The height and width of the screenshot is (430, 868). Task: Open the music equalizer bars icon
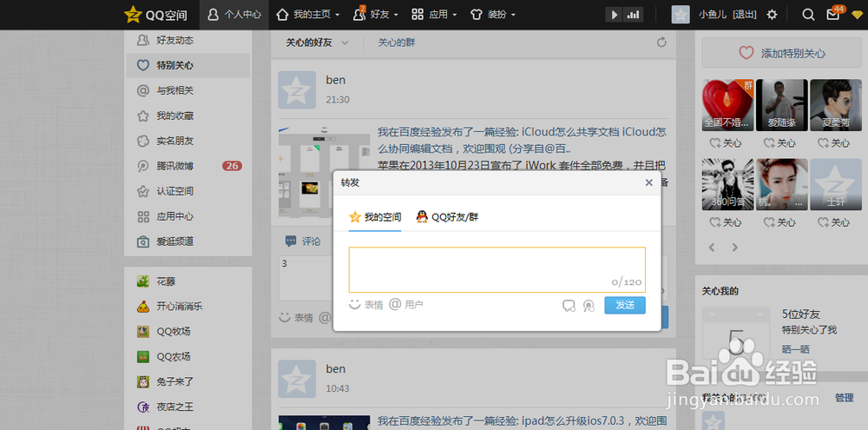(633, 15)
